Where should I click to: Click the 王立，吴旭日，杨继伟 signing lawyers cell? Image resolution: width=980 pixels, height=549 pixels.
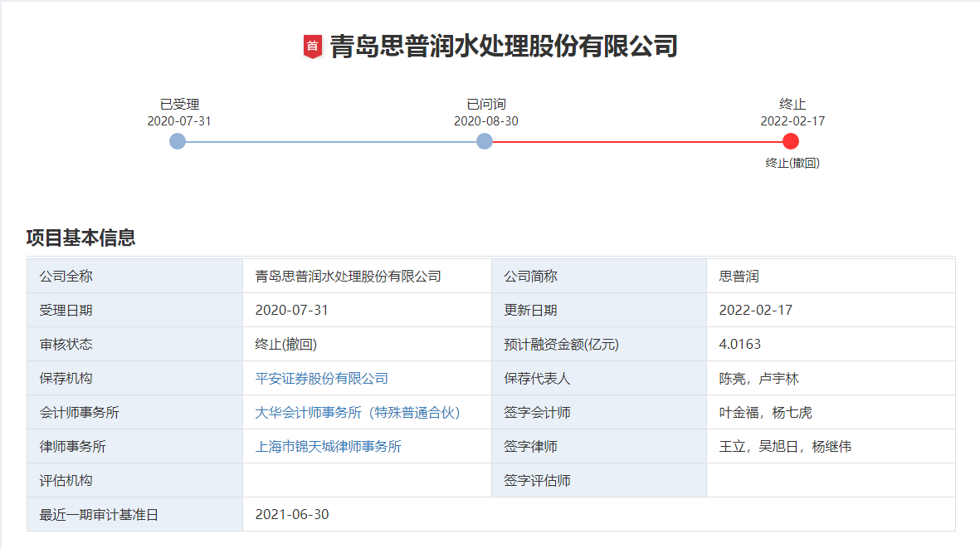[x=785, y=446]
